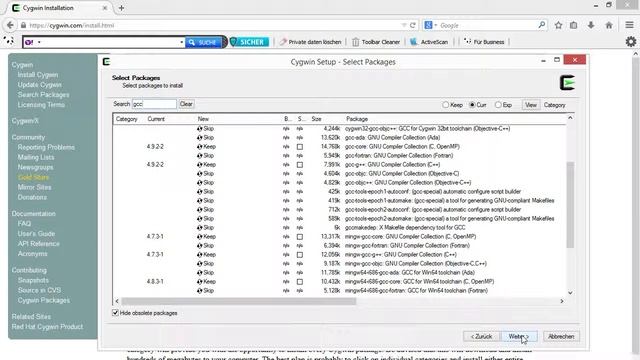
Task: Bookmark this page with the star icon
Action: 558,25
